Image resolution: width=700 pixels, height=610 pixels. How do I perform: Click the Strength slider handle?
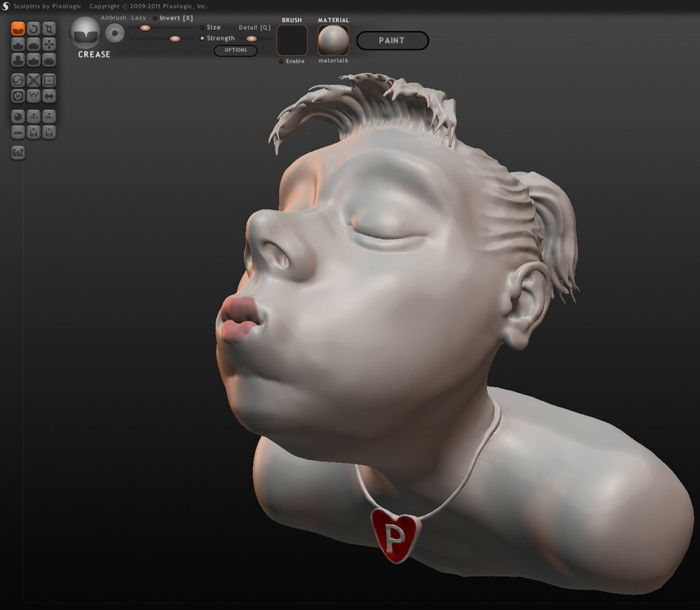[175, 39]
